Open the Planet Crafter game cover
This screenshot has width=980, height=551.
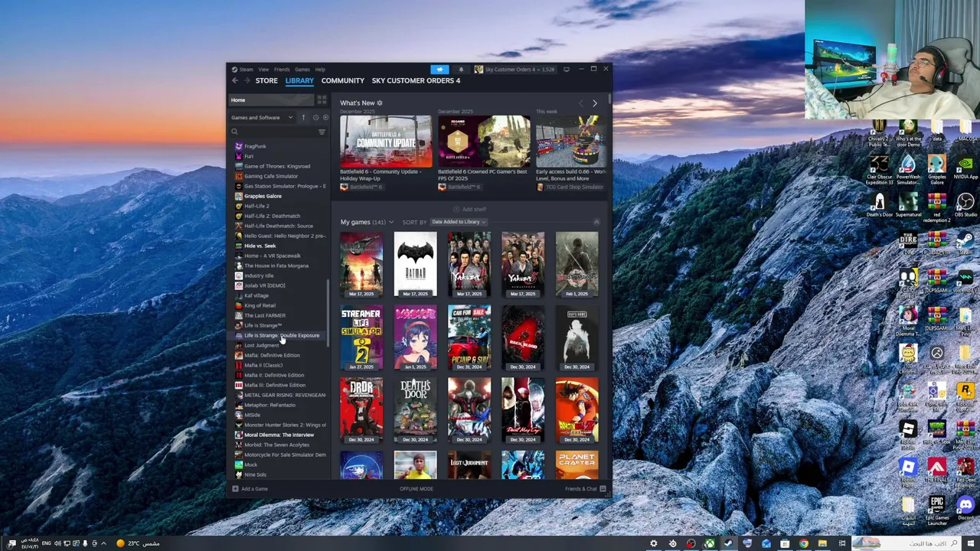[577, 465]
